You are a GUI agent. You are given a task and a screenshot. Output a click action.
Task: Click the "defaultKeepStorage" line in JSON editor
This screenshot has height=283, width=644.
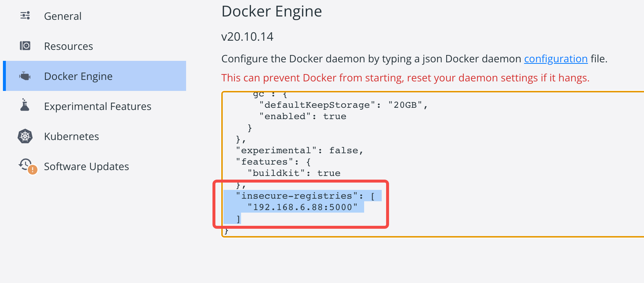344,105
